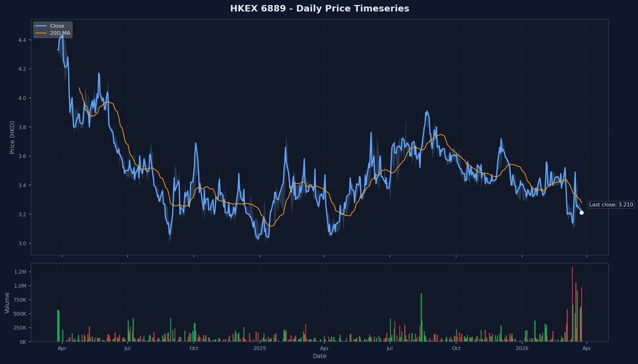Click the blue Close line swatch in legend
This screenshot has height=364, width=638.
coord(41,26)
